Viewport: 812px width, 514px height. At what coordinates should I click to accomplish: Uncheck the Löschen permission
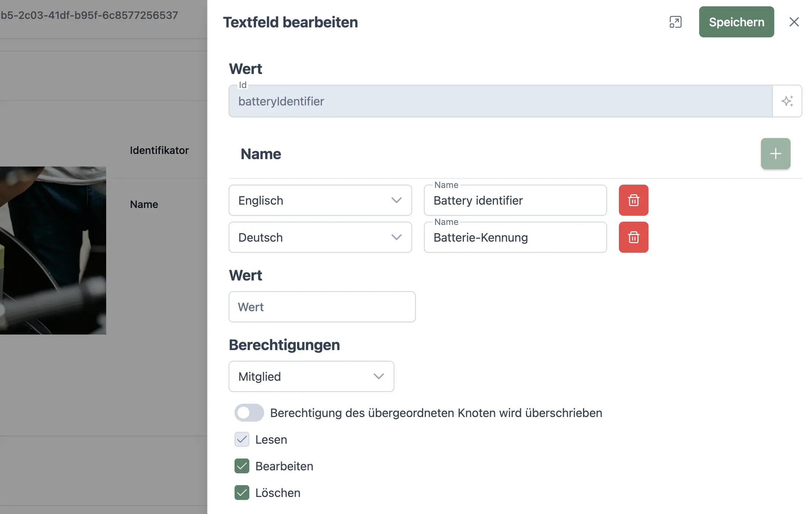pos(242,493)
